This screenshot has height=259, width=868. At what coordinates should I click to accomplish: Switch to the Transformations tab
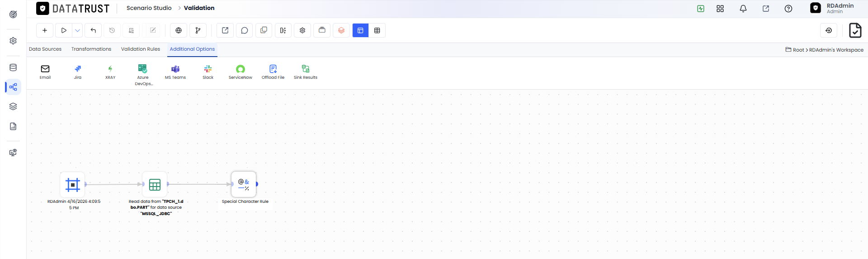pos(91,49)
